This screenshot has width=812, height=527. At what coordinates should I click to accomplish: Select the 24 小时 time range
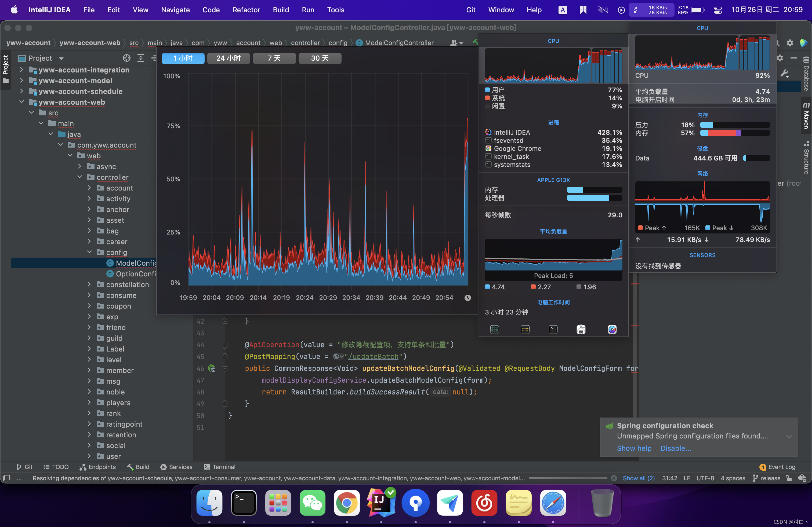[228, 58]
